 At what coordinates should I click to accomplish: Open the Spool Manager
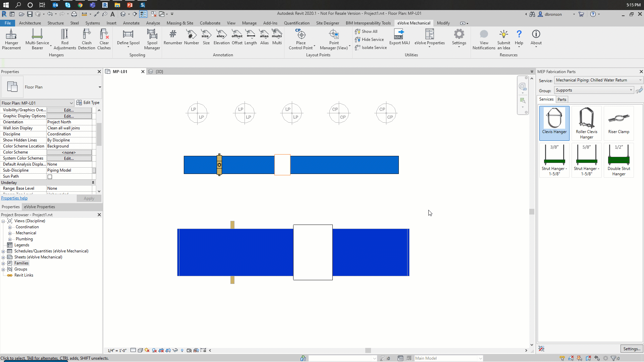point(152,39)
